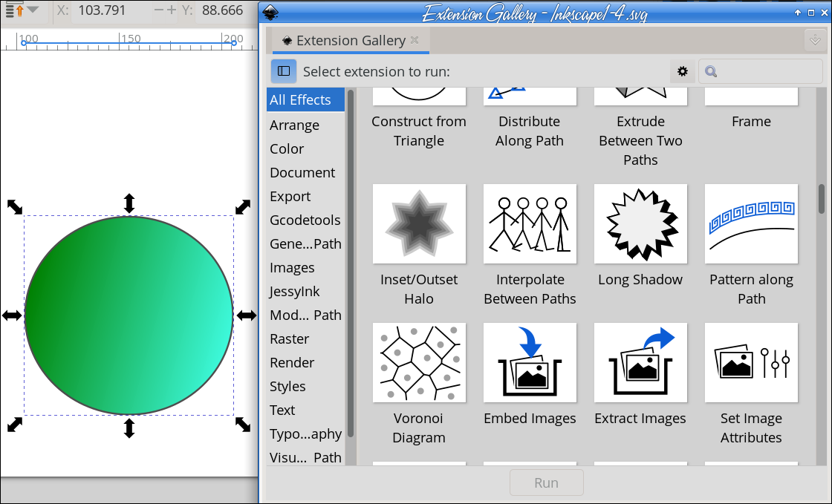The height and width of the screenshot is (504, 832).
Task: Open the dock dropdown arrow at panel corner
Action: [815, 40]
